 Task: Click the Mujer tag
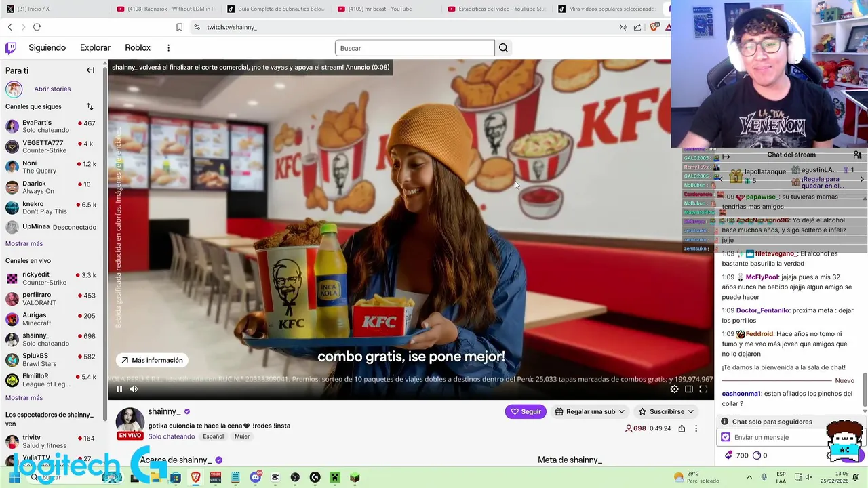pos(242,436)
